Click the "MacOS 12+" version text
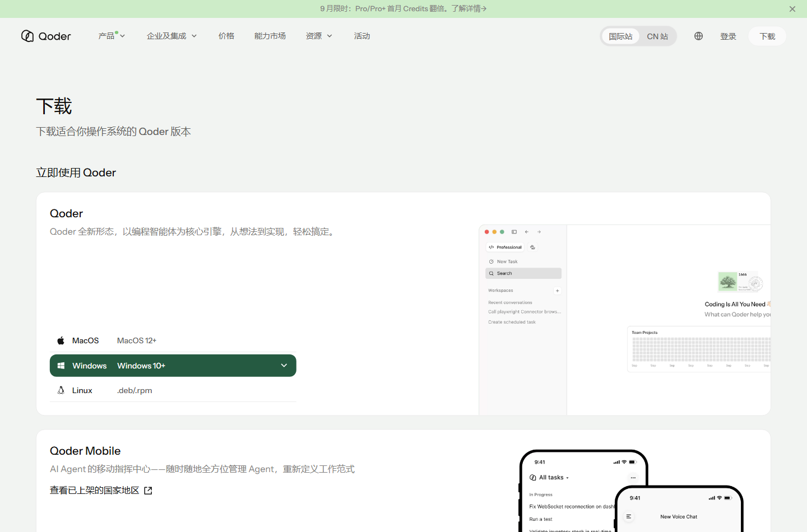807x532 pixels. (137, 340)
